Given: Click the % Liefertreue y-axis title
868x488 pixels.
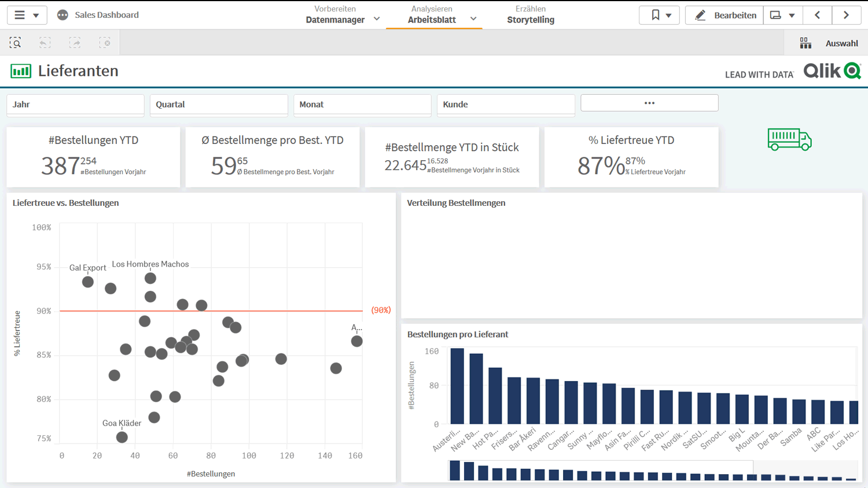Looking at the screenshot, I should point(17,333).
